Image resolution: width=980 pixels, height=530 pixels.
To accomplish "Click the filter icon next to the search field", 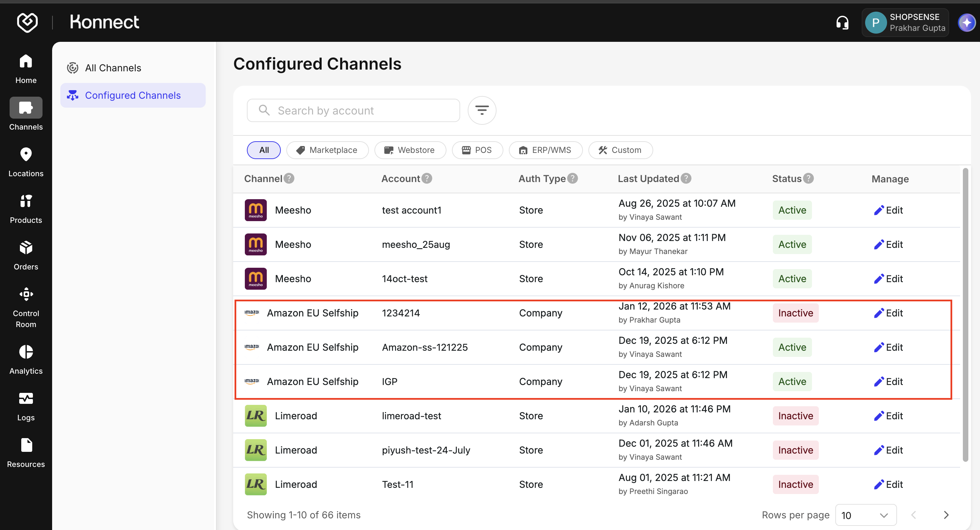I will tap(482, 110).
